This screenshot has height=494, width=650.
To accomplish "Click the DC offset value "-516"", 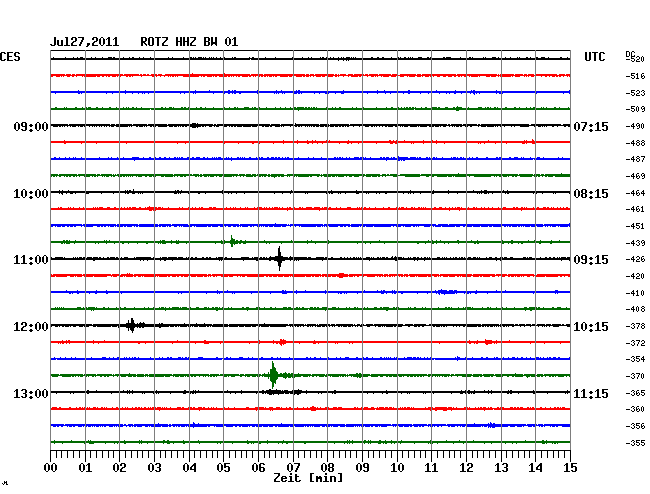I will tap(635, 76).
